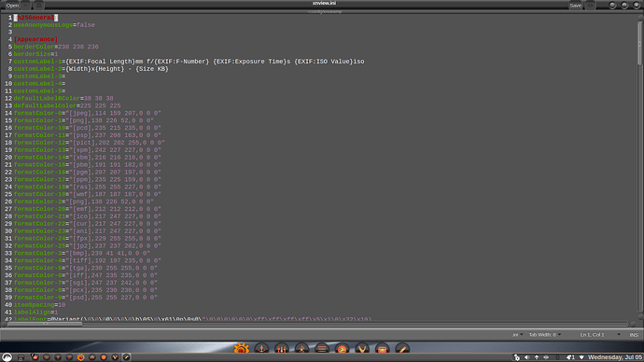Launch the pencil editor dock icon
This screenshot has width=644, height=362.
click(x=402, y=349)
